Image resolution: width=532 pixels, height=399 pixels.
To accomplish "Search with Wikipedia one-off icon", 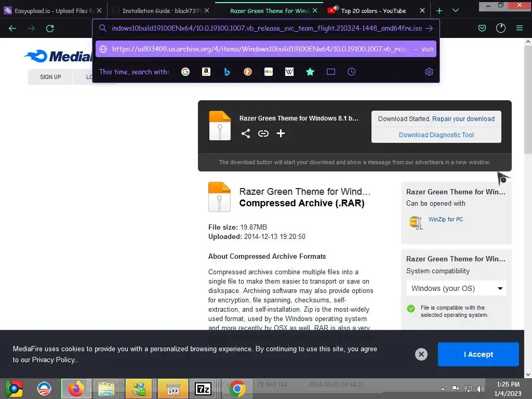I will point(289,72).
